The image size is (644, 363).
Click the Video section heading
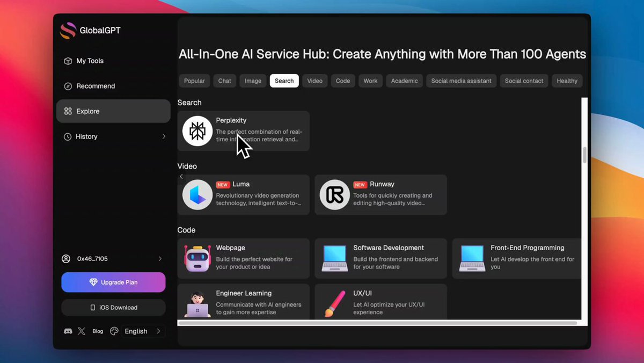coord(187,166)
